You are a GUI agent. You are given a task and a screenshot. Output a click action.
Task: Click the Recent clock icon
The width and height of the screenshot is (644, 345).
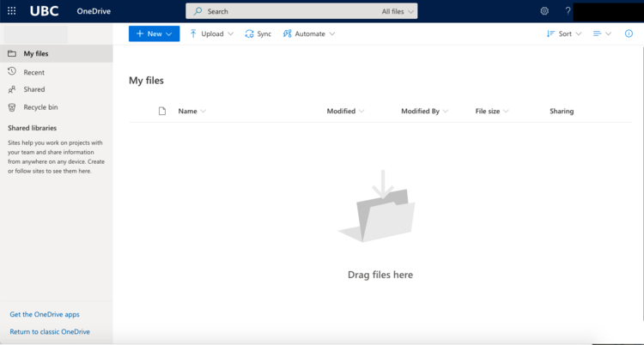(12, 71)
